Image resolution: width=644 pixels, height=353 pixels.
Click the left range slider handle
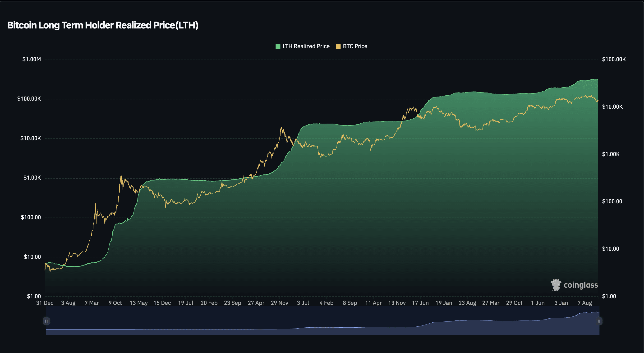coord(46,321)
